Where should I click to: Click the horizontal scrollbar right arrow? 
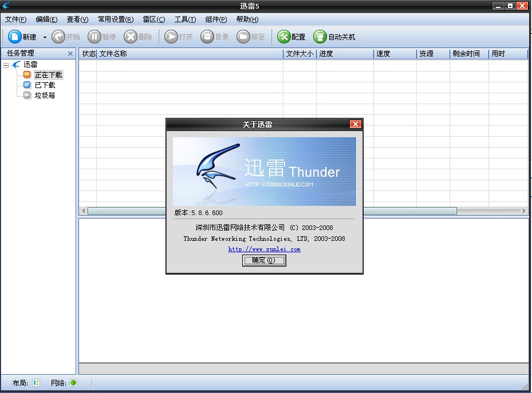(x=524, y=211)
